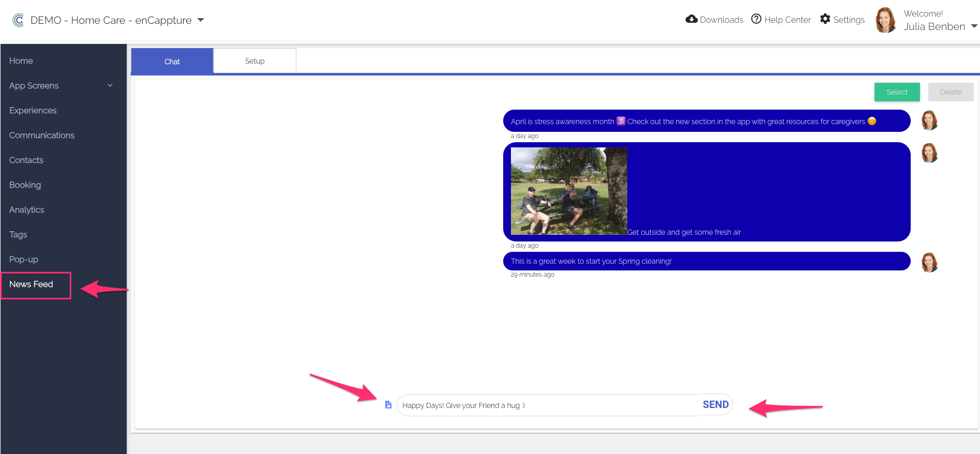Open Analytics in the sidebar
The image size is (980, 454).
(27, 210)
